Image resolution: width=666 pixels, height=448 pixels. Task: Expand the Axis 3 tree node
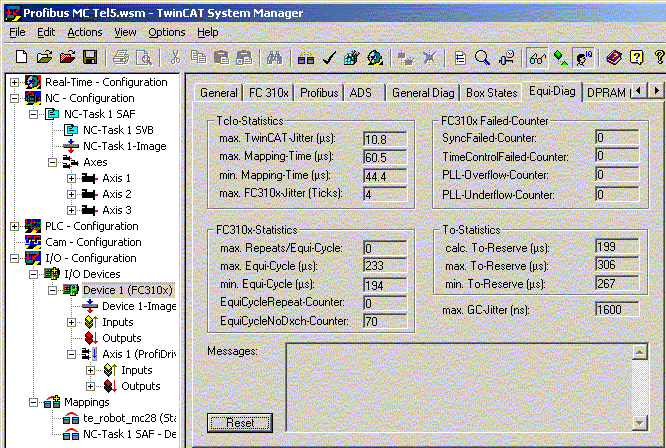[71, 210]
